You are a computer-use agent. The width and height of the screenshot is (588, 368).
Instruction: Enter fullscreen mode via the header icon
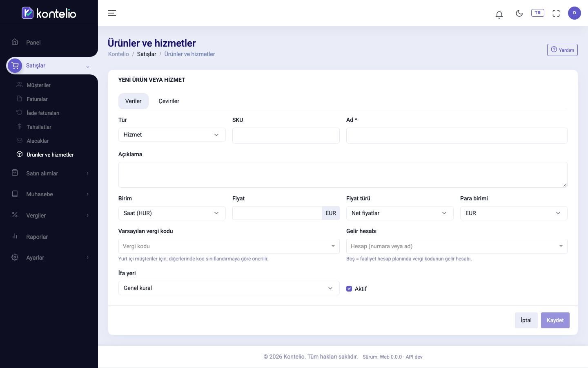tap(556, 13)
